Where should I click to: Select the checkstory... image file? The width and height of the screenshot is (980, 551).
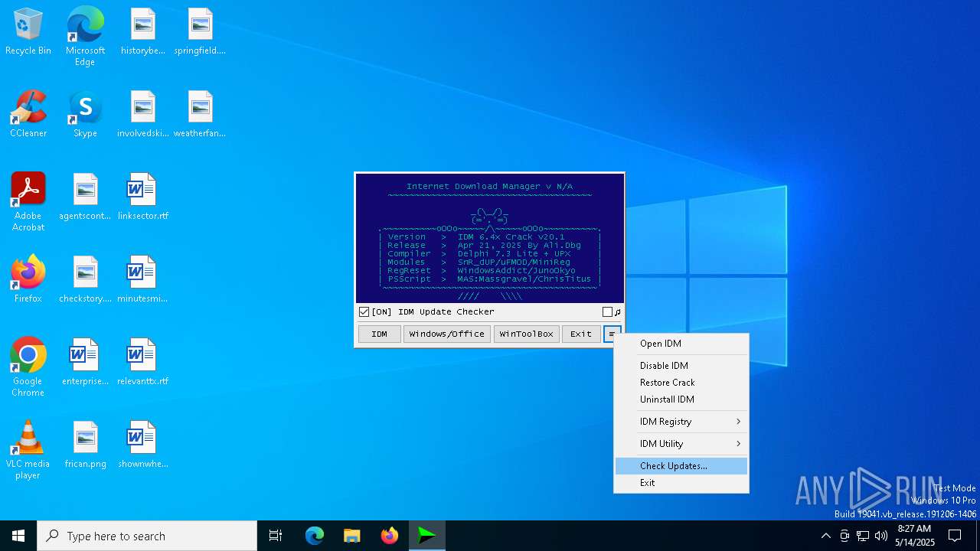tap(85, 280)
